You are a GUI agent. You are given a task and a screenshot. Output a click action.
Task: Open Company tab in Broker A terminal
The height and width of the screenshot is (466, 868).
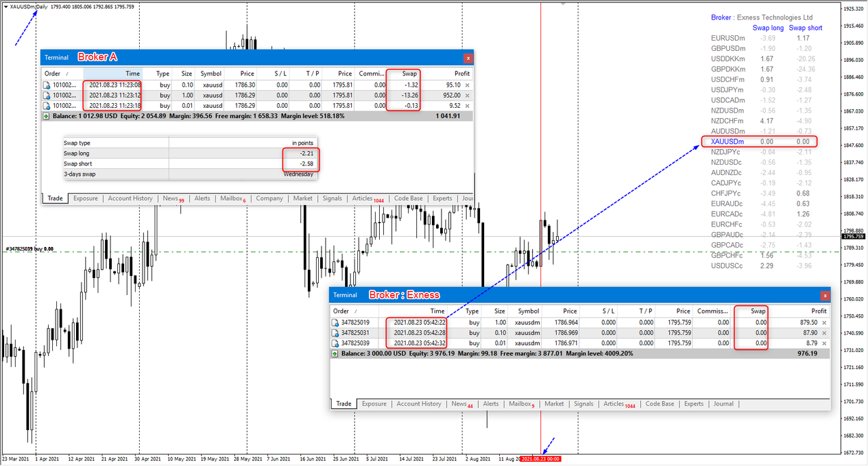(x=269, y=199)
